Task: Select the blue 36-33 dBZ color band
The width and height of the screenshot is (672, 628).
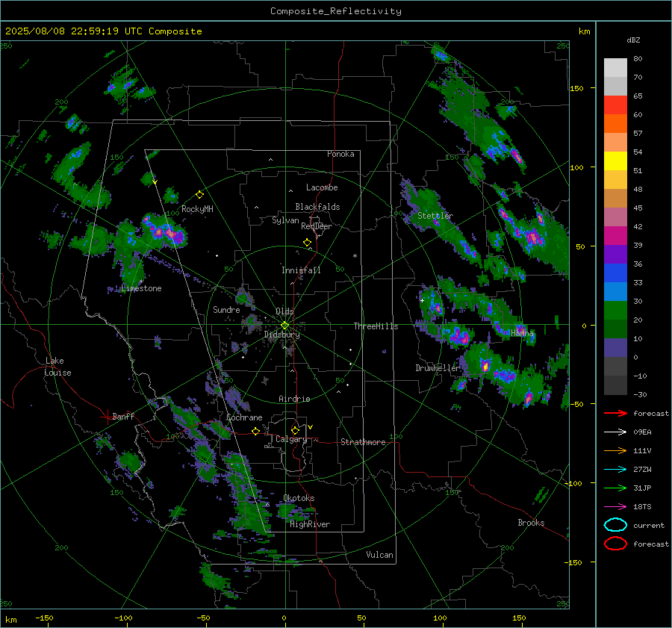Action: 615,273
